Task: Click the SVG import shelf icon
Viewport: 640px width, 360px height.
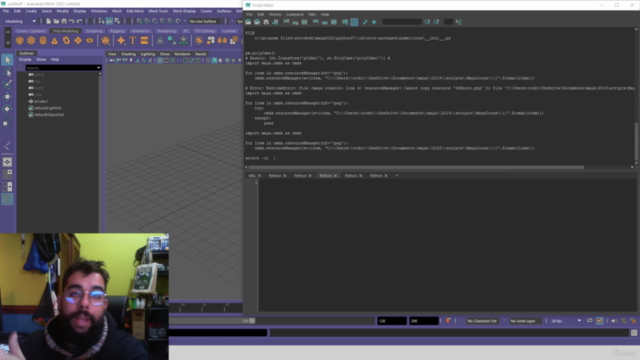Action: click(144, 40)
